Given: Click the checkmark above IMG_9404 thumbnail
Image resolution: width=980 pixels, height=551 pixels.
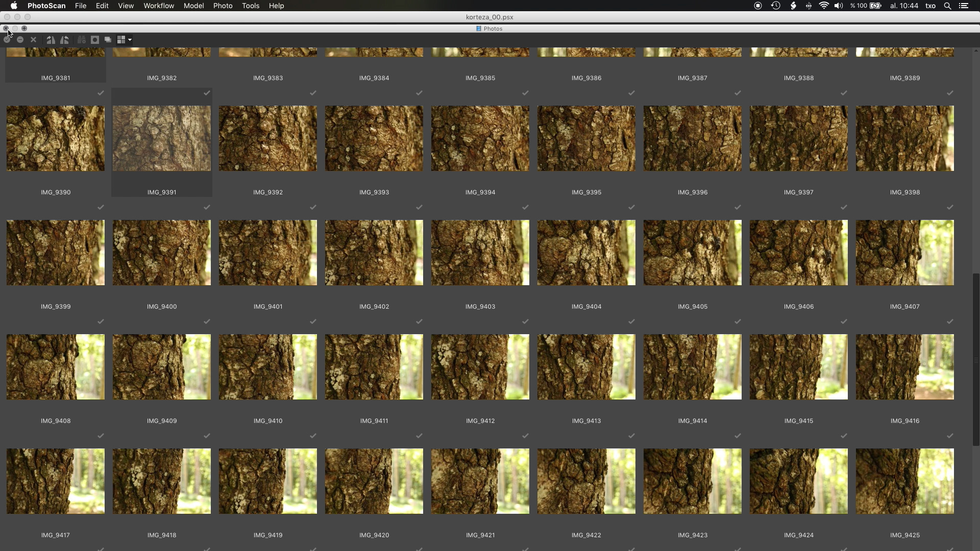Looking at the screenshot, I should (x=631, y=207).
